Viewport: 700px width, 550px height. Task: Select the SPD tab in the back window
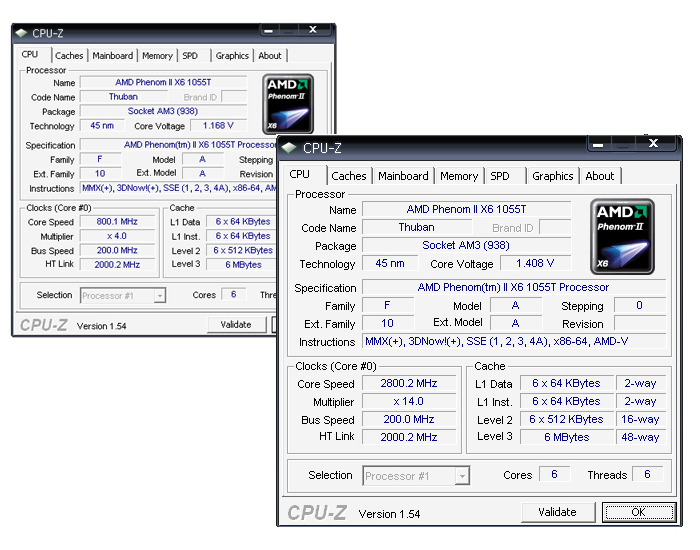coord(190,56)
